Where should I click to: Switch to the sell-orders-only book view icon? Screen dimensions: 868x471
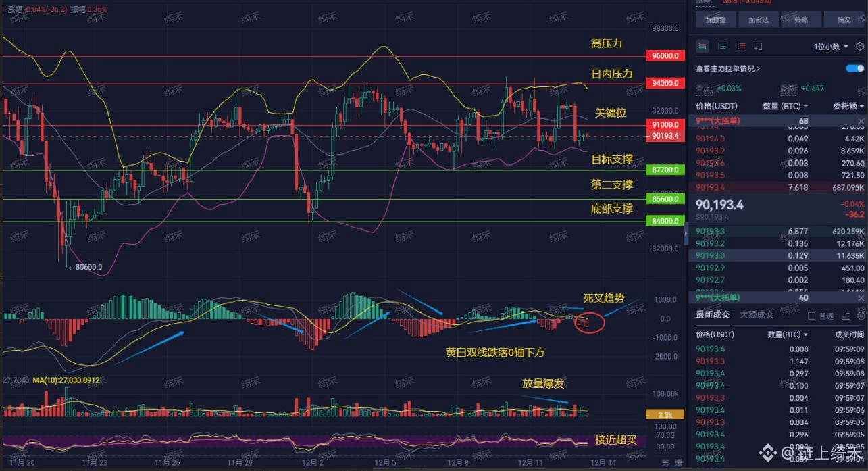pos(741,46)
